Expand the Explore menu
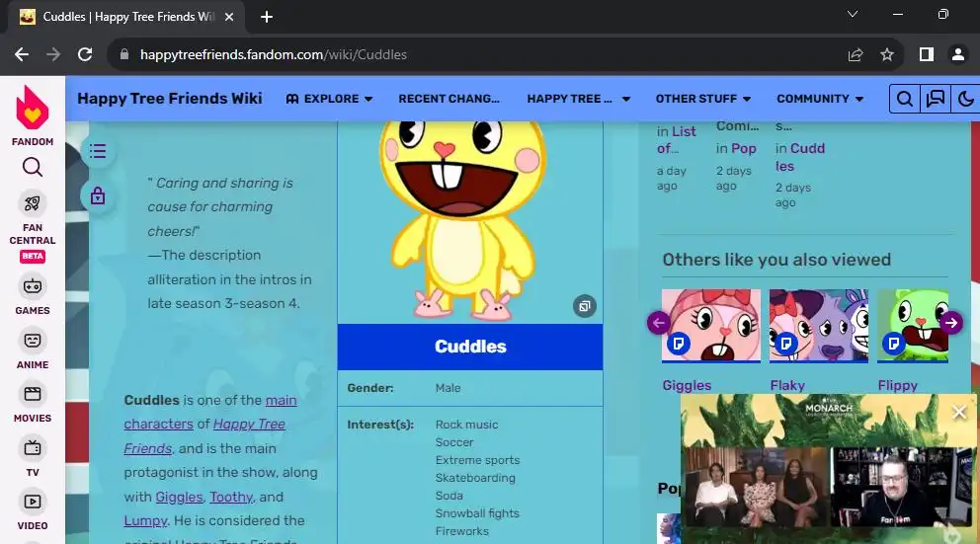The image size is (980, 544). [x=329, y=99]
